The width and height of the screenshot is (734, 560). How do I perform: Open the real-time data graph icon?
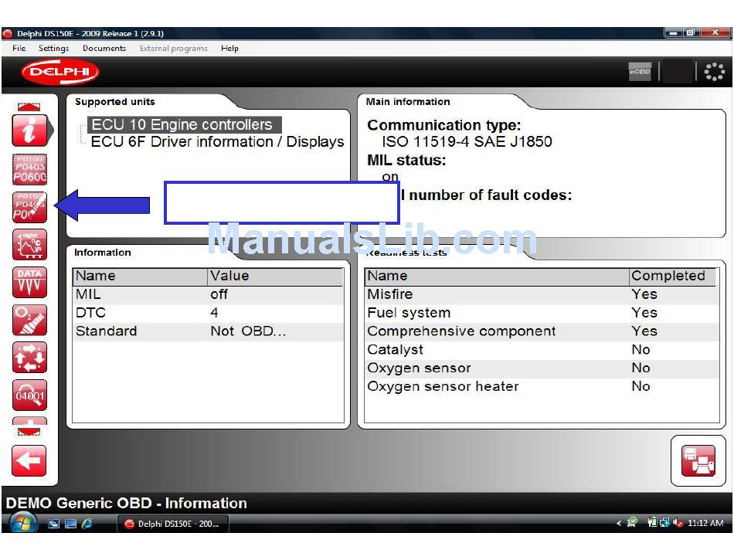(29, 245)
